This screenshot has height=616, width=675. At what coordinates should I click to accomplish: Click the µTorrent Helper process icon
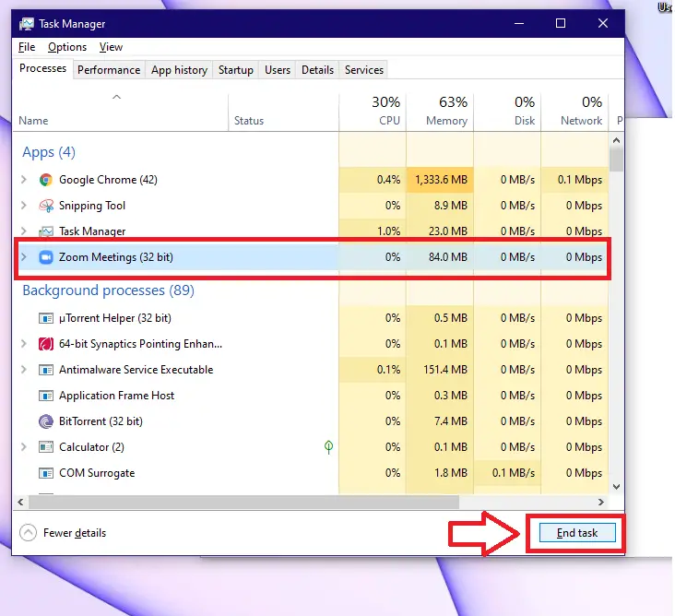(x=45, y=318)
